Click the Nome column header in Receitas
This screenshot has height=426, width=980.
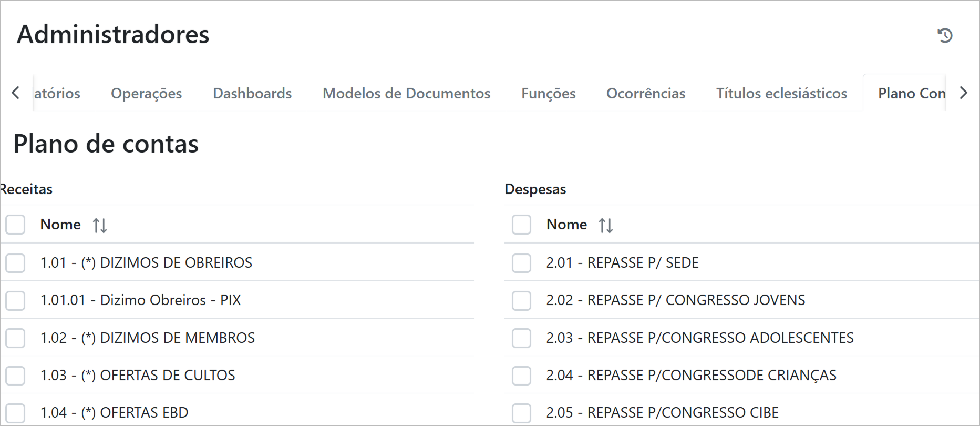60,225
